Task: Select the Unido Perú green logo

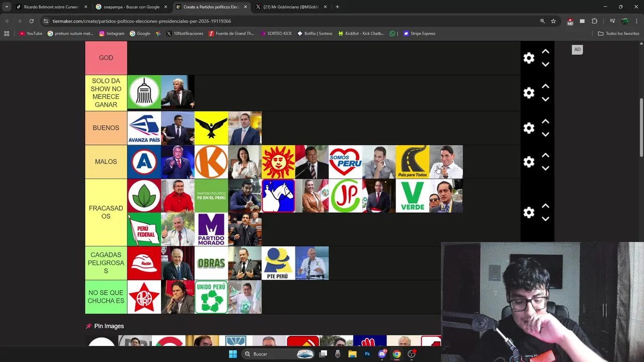Action: [x=211, y=297]
